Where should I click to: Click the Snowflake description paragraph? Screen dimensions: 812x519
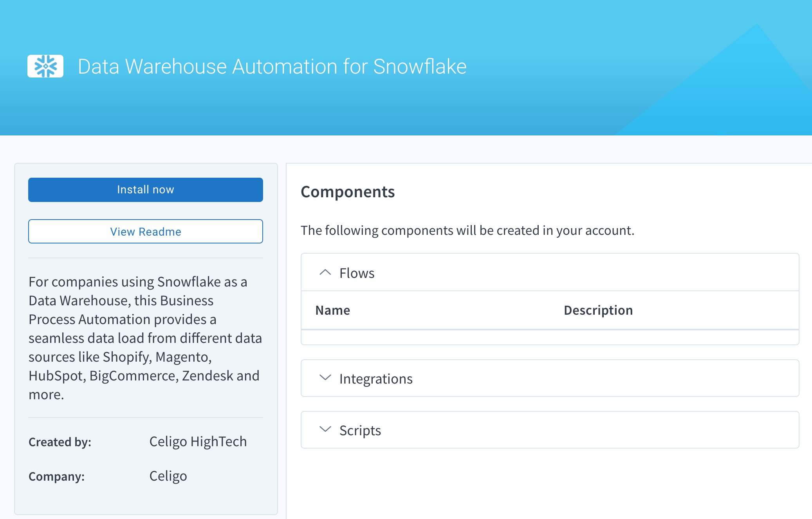click(x=145, y=338)
